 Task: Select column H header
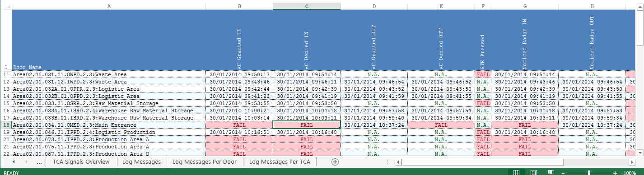pos(592,6)
